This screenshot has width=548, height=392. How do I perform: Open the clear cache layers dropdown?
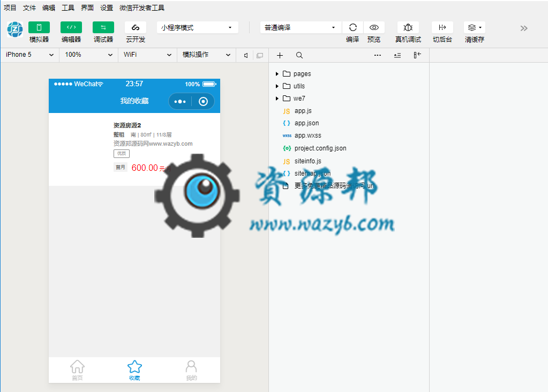coord(474,28)
